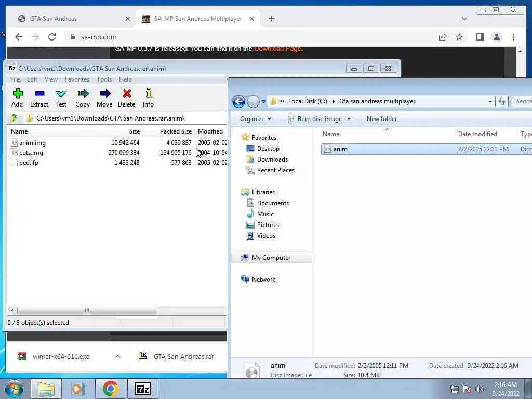Select cuts.img in the 7-Zip file list

point(31,153)
